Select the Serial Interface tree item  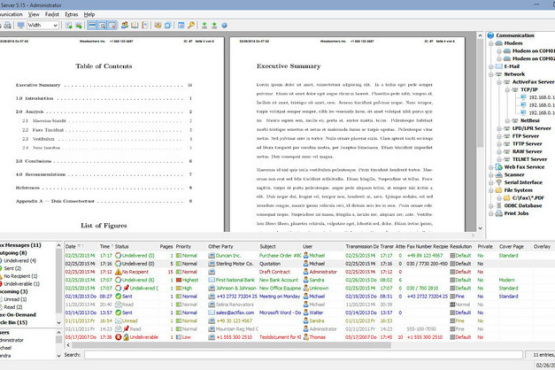[523, 182]
